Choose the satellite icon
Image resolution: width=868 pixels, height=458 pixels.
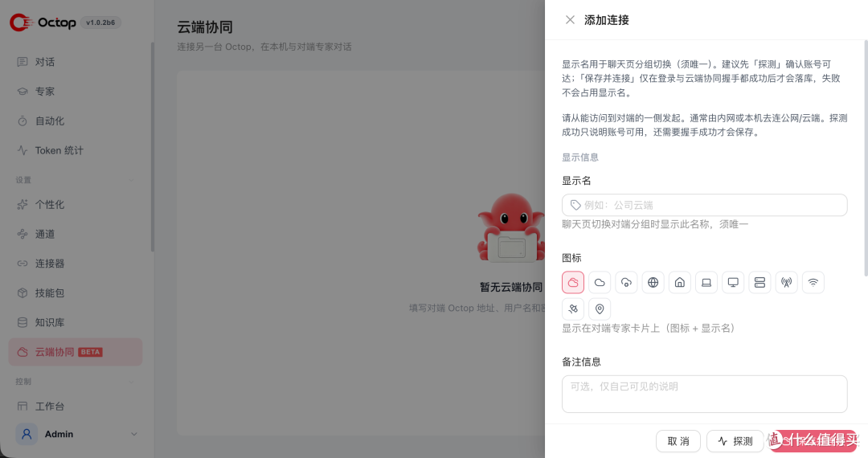coord(573,309)
